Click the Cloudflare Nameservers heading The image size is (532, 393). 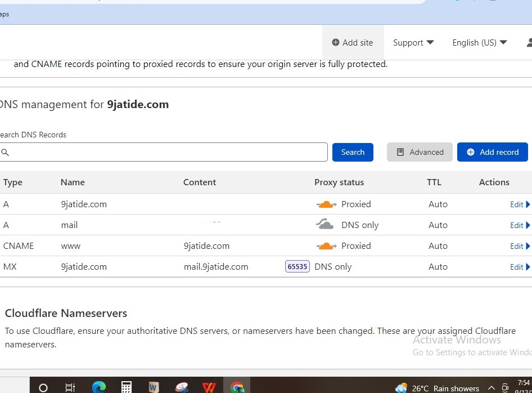pyautogui.click(x=66, y=313)
